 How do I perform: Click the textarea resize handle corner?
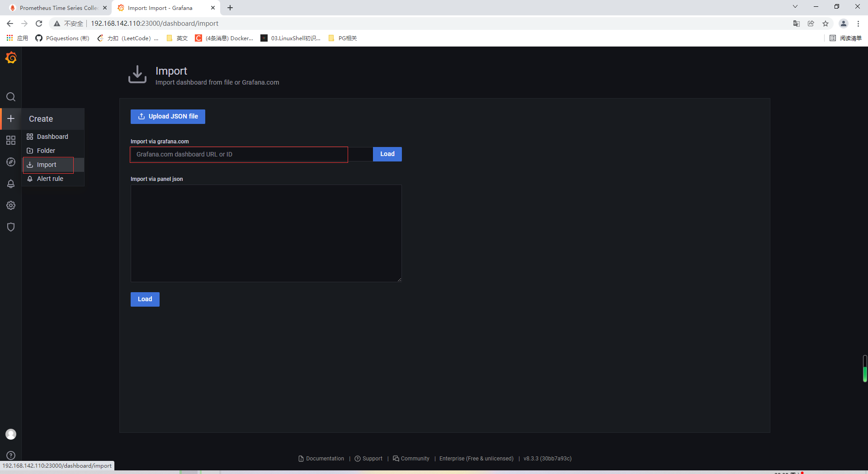pyautogui.click(x=399, y=280)
